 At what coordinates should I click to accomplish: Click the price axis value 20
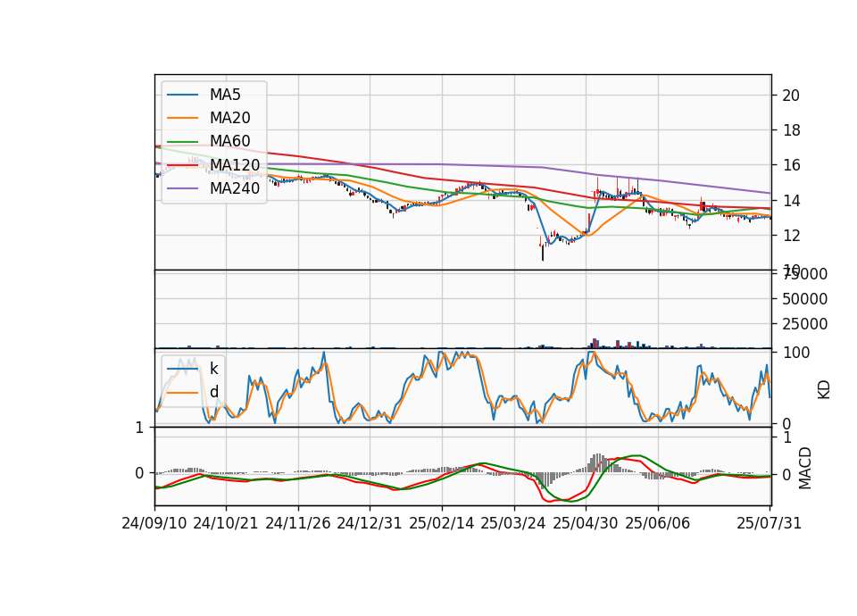click(791, 96)
